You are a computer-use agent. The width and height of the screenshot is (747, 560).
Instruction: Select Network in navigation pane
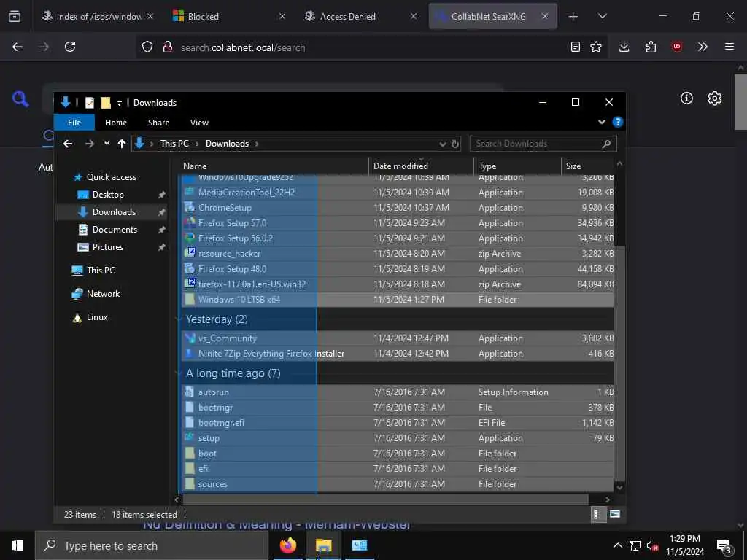pyautogui.click(x=104, y=293)
